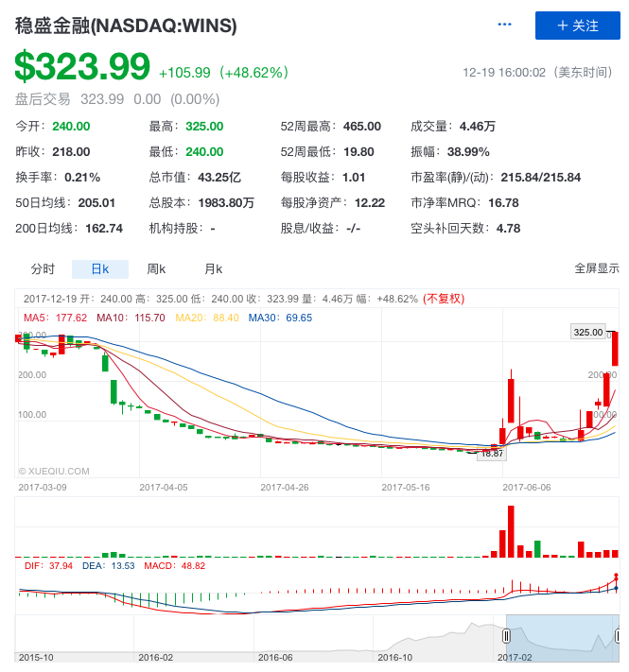Click the red (不复权) adjustment label
Screen dimensions: 629x672
(x=444, y=299)
